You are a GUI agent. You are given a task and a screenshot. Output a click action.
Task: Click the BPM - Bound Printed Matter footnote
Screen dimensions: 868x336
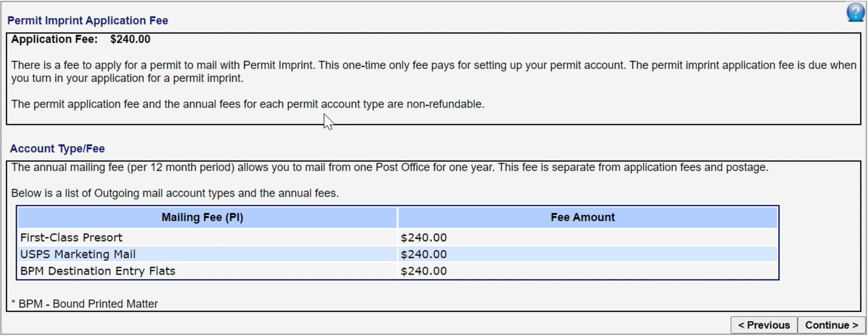85,304
